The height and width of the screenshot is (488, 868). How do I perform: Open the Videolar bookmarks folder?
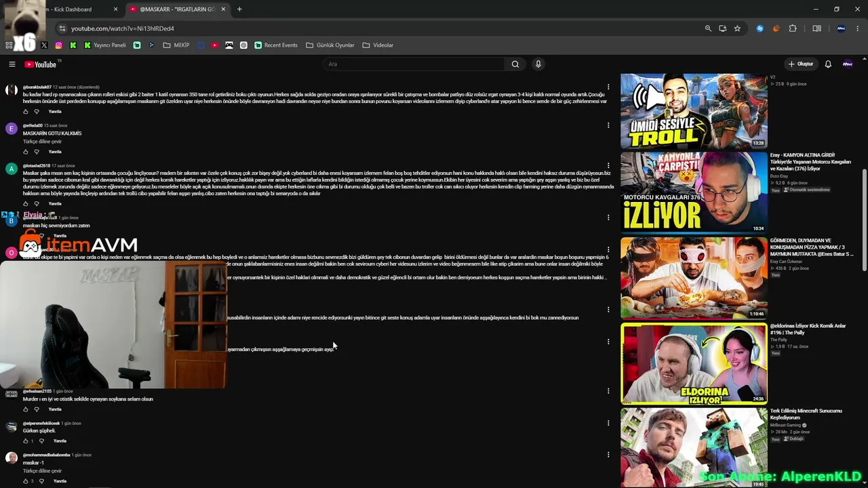(x=378, y=45)
